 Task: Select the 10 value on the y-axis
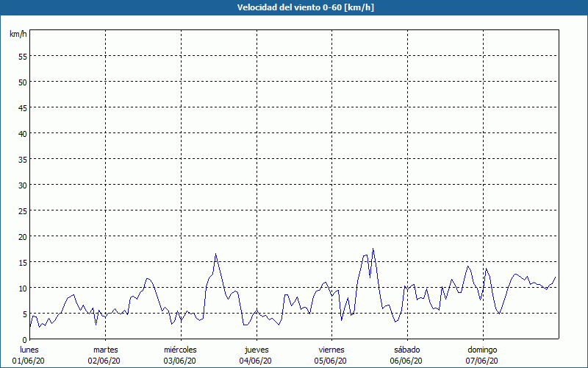coord(23,289)
